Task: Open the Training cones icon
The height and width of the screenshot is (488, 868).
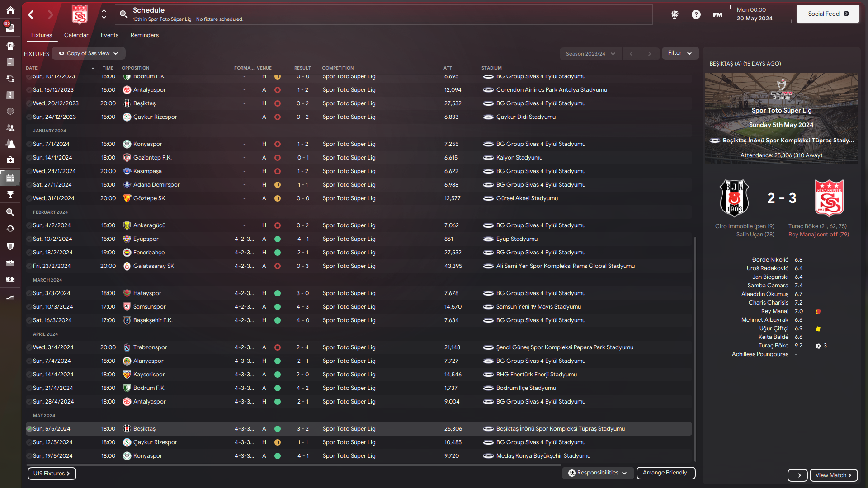Action: pos(10,144)
